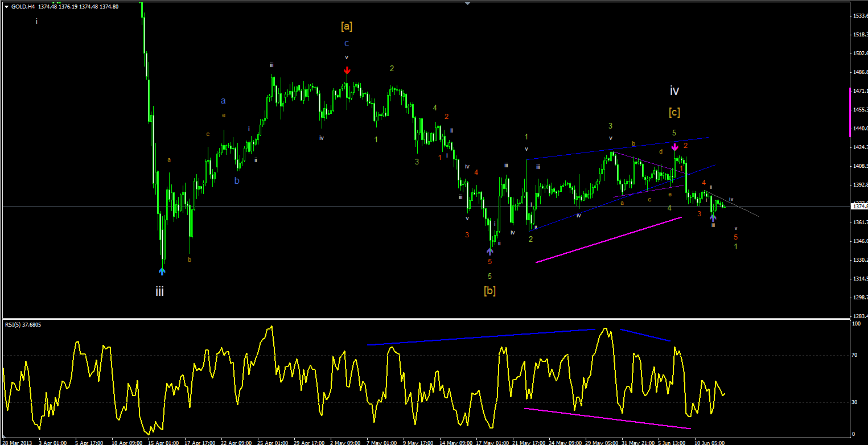Select the orange '[b]' wave label
The height and width of the screenshot is (445, 868).
click(x=489, y=291)
